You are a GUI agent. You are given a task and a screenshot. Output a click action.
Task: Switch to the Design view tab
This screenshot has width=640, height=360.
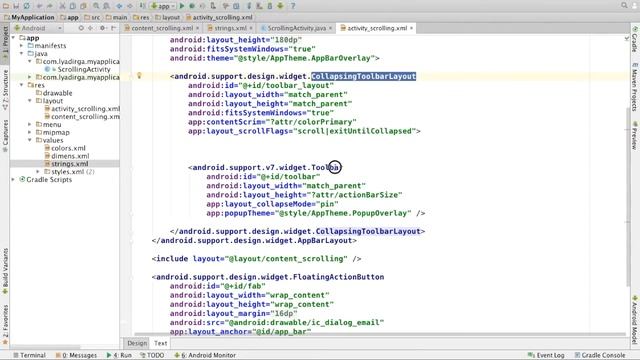(x=137, y=343)
